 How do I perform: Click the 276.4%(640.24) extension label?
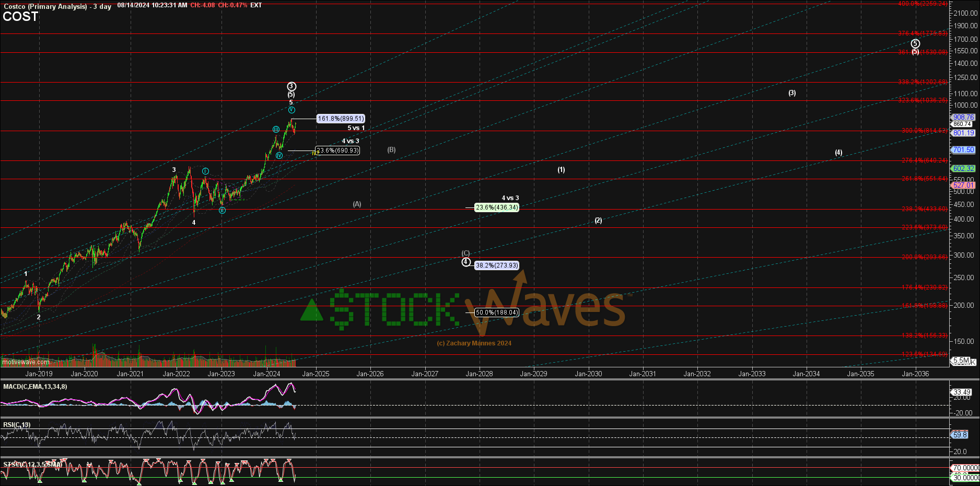click(925, 160)
